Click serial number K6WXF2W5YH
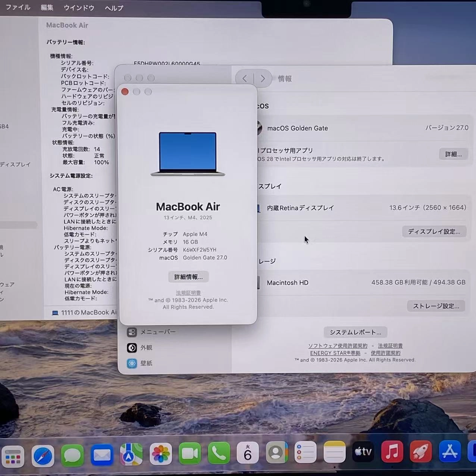Viewport: 476px width, 476px height. [200, 250]
